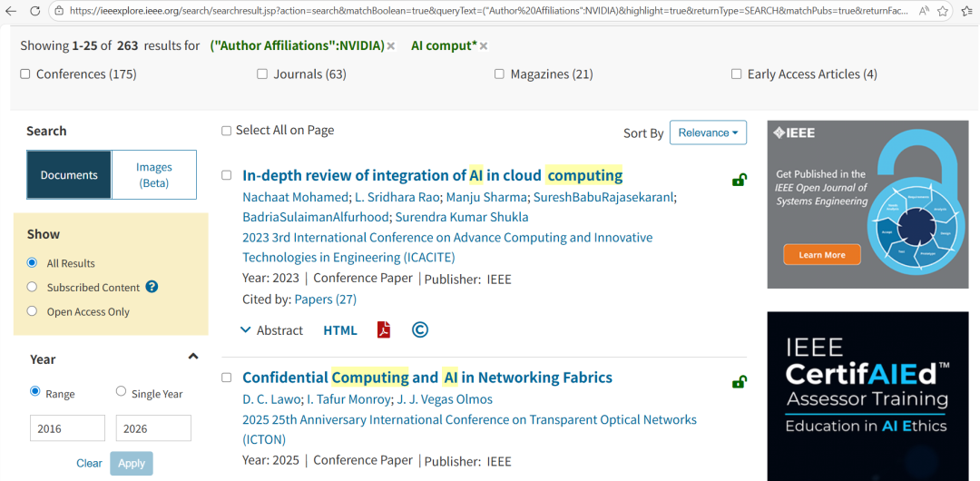Viewport: 980px width, 481px height.
Task: Click Learn More in IEEE ad
Action: coord(822,255)
